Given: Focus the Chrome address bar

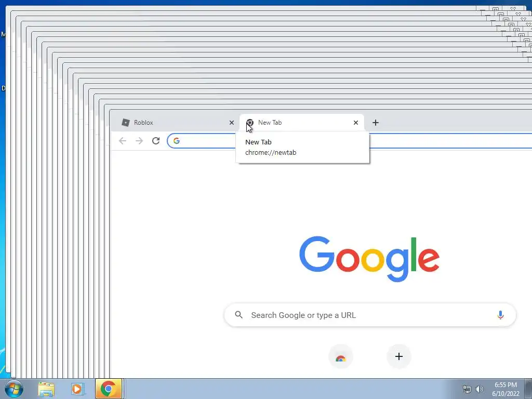Looking at the screenshot, I should tap(350, 141).
